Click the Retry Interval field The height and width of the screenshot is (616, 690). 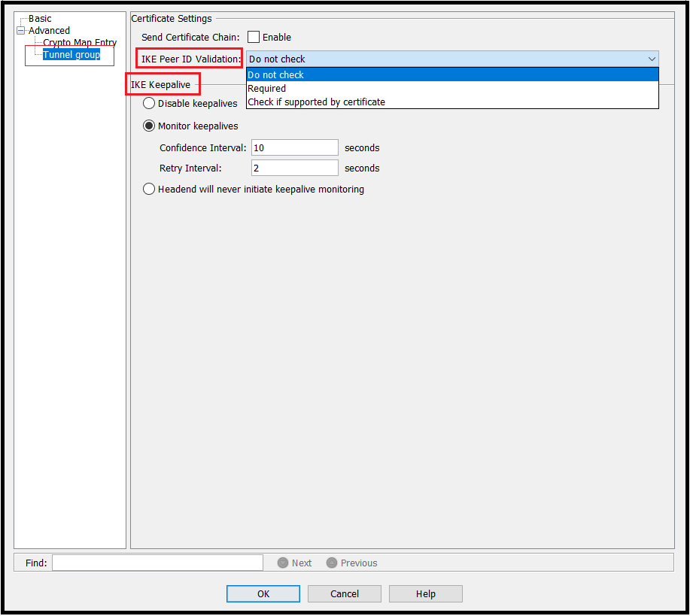point(294,168)
